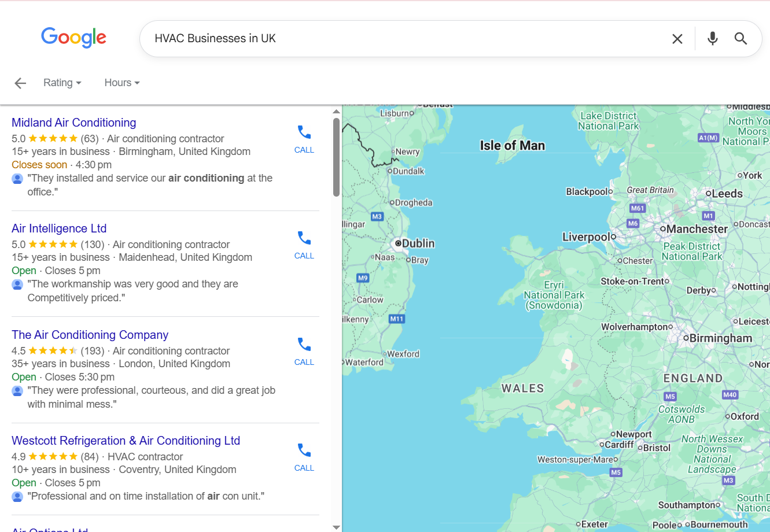Open Westcott Refrigeration & Air Conditioning Ltd

point(126,441)
